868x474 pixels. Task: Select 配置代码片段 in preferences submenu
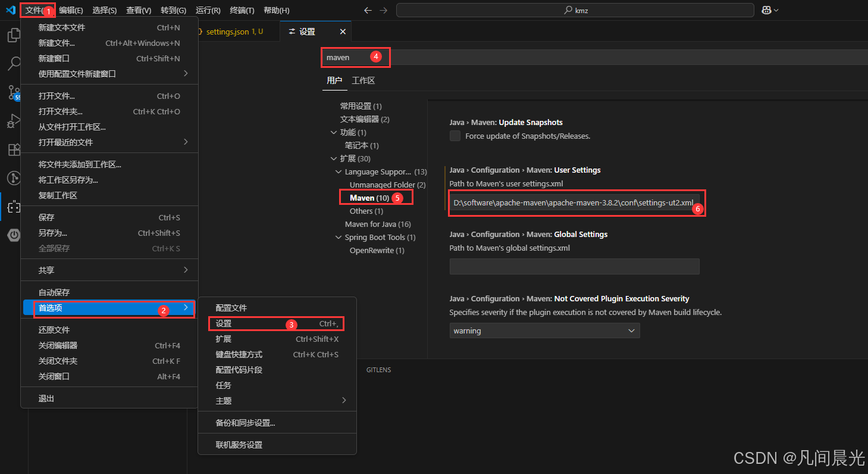tap(277, 370)
